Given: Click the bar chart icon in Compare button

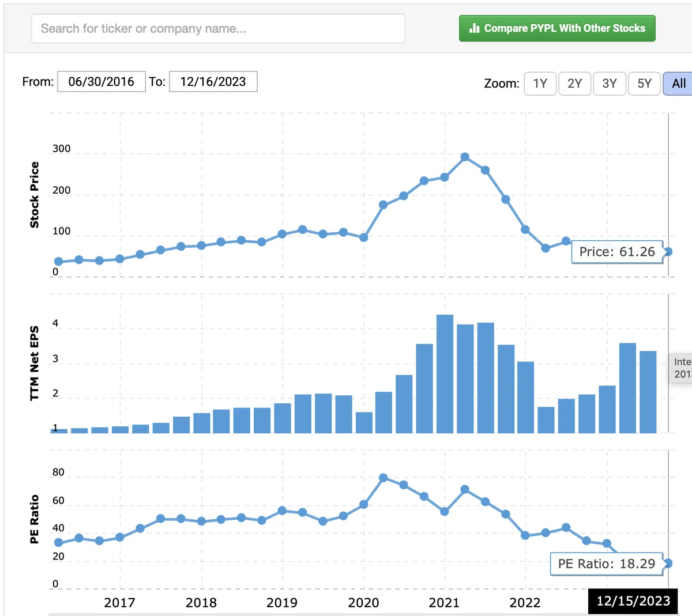Looking at the screenshot, I should 475,28.
